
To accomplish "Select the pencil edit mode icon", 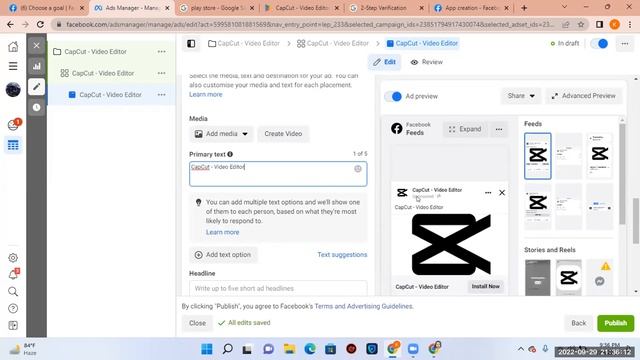I will 36,87.
